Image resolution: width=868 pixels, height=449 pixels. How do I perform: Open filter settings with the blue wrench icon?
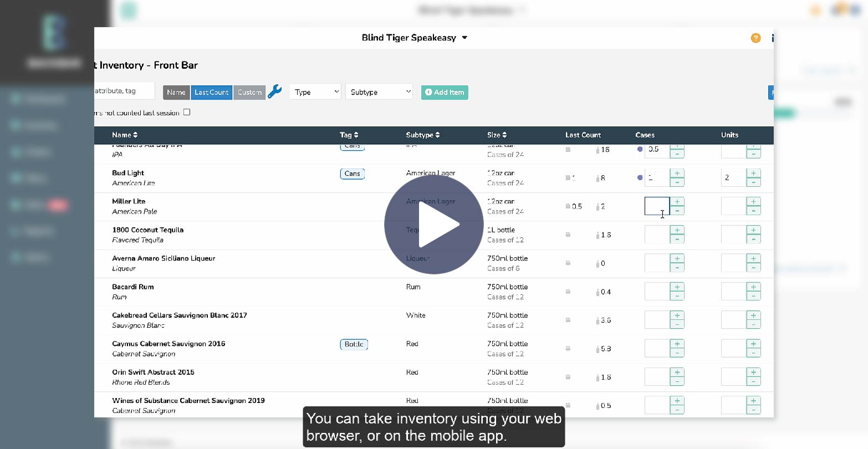(x=275, y=92)
